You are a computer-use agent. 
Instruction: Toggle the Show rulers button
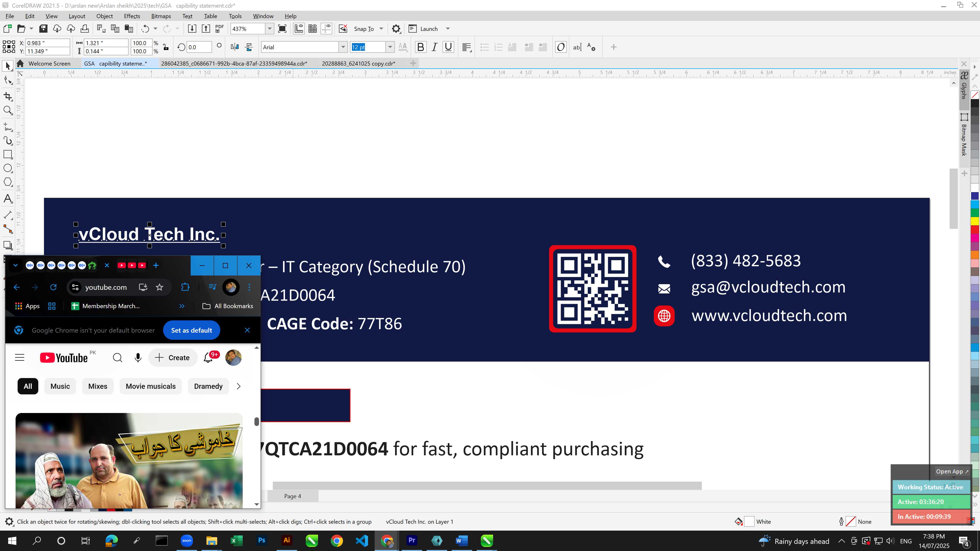click(299, 29)
